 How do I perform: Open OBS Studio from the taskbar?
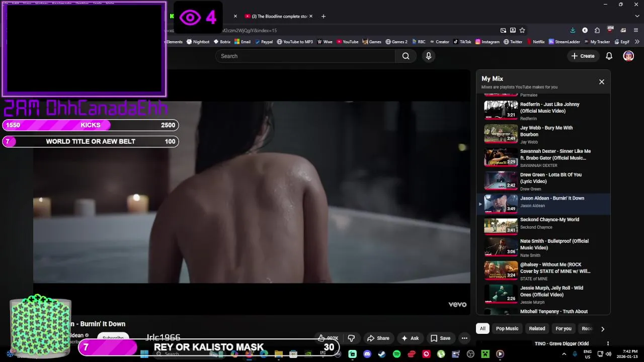470,354
